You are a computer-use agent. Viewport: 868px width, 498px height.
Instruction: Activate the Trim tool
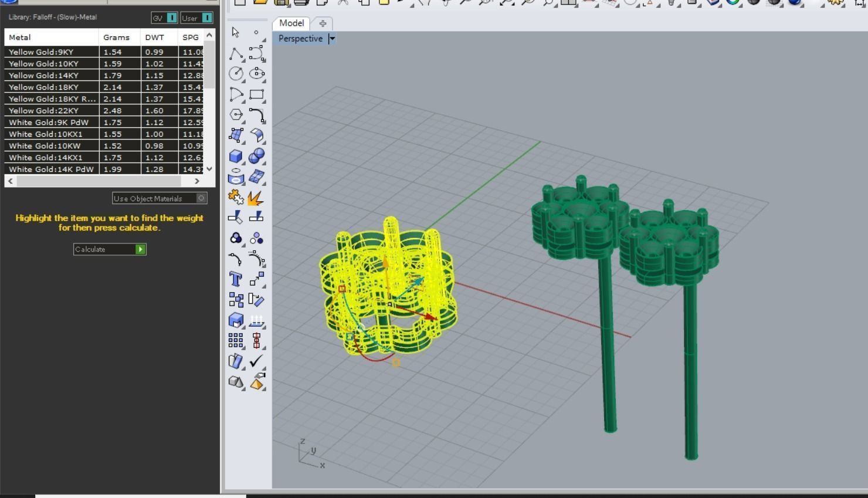[x=236, y=218]
